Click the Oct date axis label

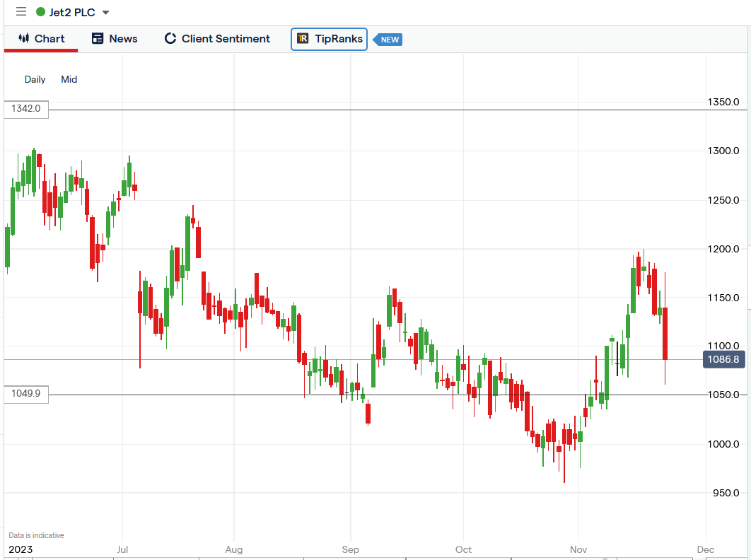[464, 549]
